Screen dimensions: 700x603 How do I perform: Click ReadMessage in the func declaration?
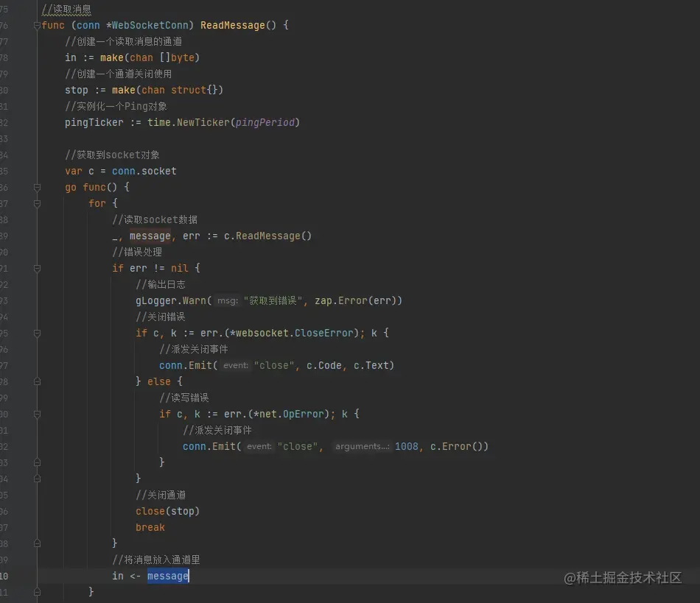(232, 26)
